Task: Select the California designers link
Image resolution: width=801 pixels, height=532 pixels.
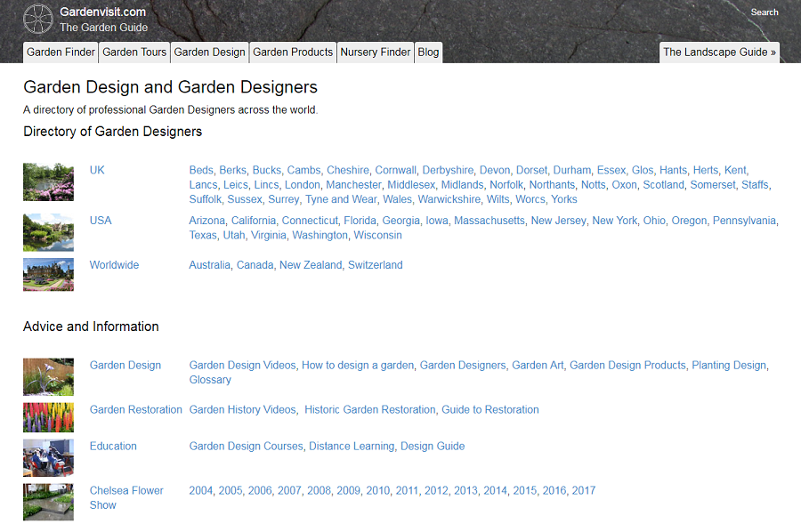Action: click(x=254, y=221)
